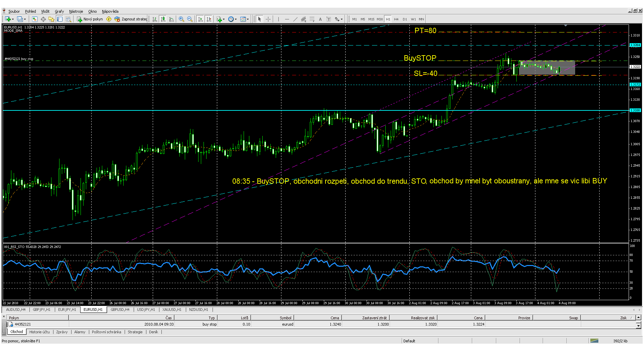Screen dimensions: 644x345
Task: Click the light blue horizontal line 1.3100
Action: (x=316, y=110)
